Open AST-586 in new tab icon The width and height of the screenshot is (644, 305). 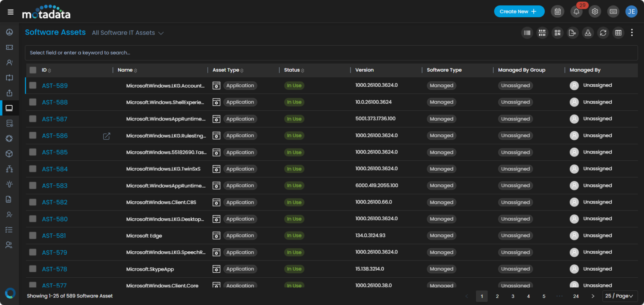(x=106, y=136)
